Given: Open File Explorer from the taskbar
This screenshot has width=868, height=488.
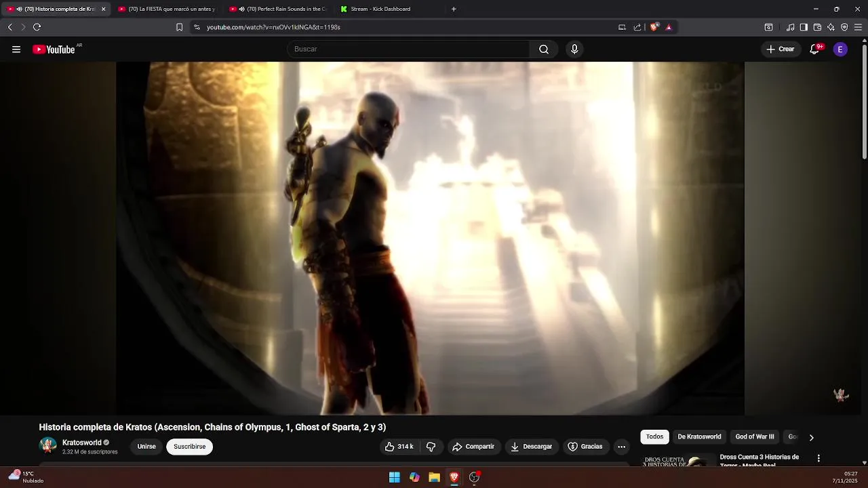Looking at the screenshot, I should pos(434,477).
